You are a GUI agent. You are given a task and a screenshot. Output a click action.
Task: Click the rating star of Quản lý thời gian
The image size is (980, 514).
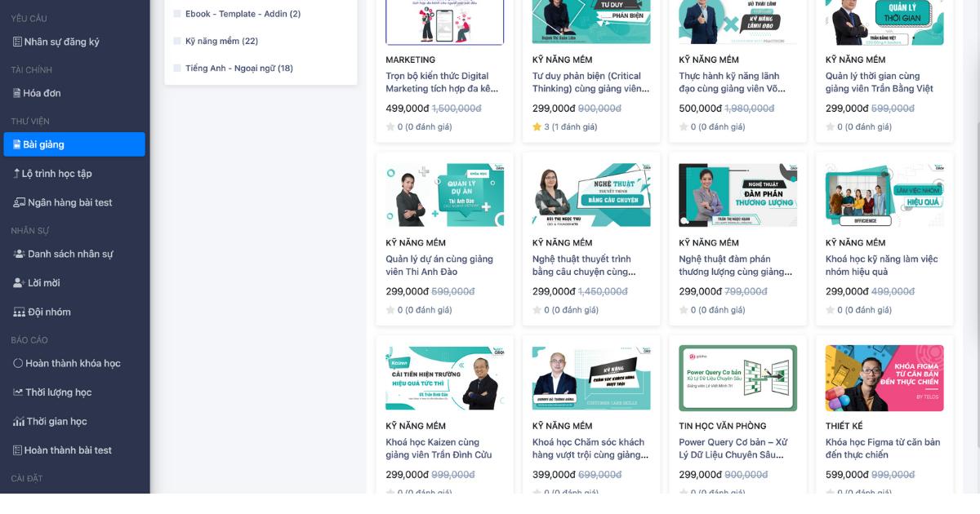tap(830, 126)
